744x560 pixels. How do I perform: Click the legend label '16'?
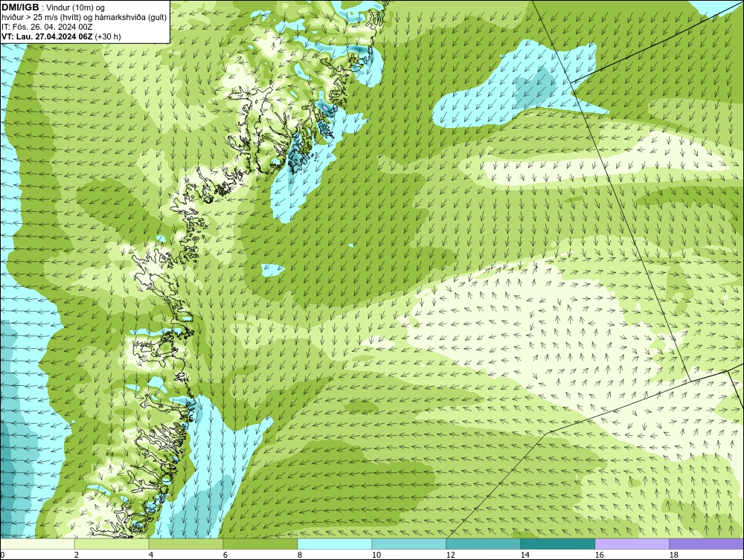coord(599,555)
